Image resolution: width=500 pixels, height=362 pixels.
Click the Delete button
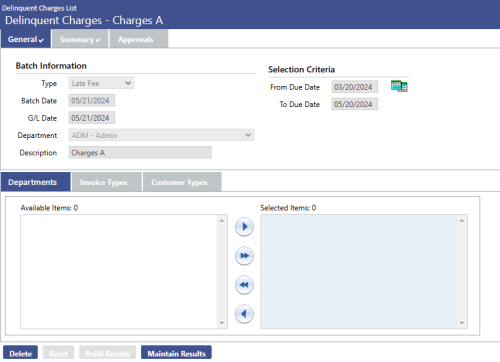click(20, 353)
